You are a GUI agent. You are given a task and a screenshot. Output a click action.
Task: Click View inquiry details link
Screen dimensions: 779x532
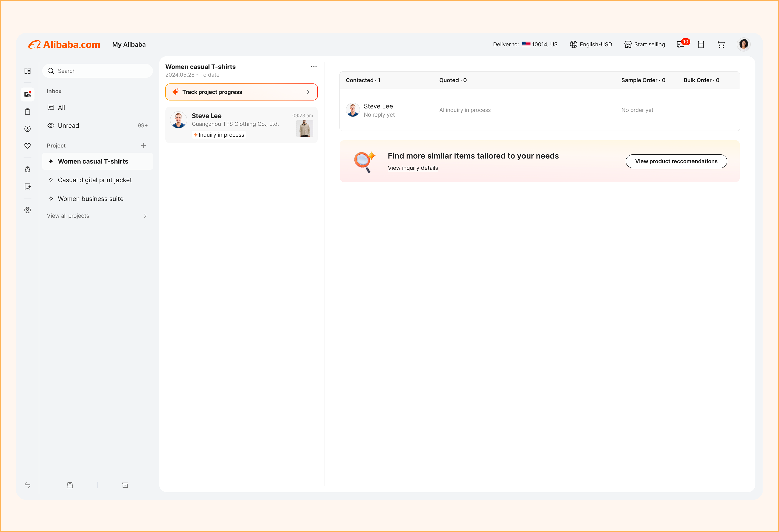(413, 168)
